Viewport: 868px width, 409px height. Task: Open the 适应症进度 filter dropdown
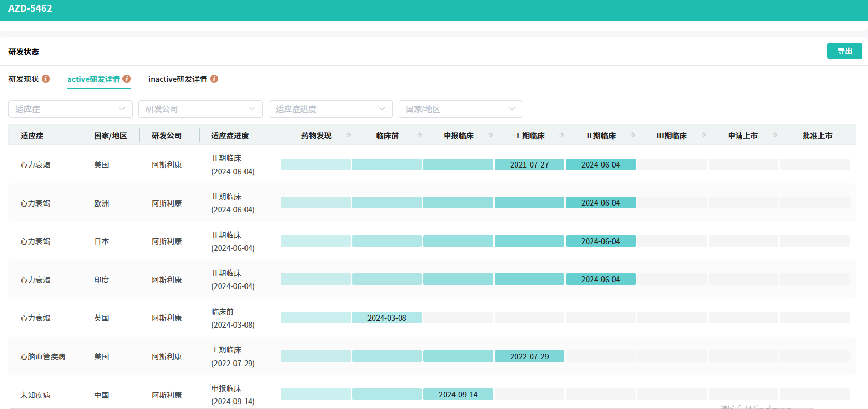pos(331,109)
